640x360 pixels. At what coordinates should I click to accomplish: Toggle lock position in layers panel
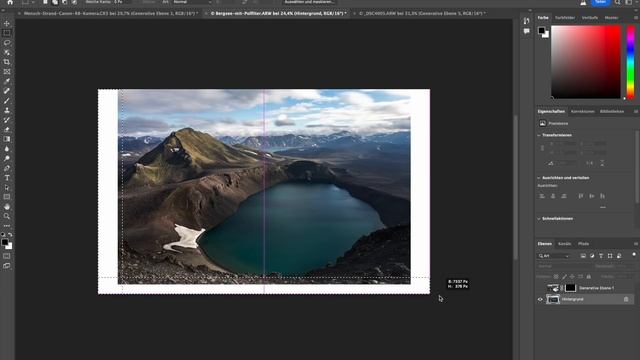coord(572,277)
